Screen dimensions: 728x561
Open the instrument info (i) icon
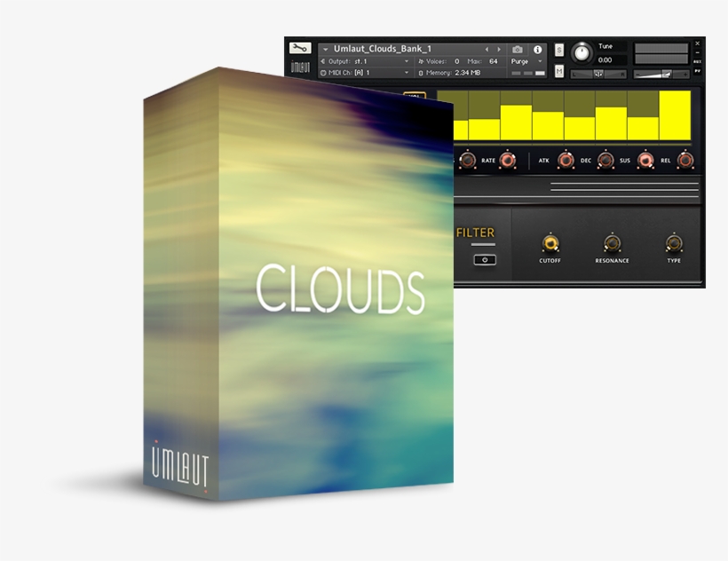(539, 48)
